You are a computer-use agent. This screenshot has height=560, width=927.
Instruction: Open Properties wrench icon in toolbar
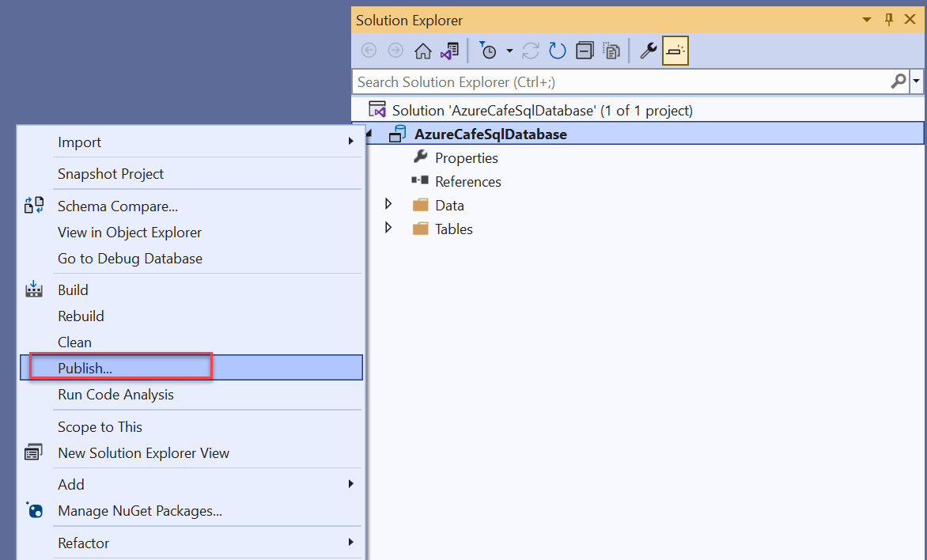pyautogui.click(x=648, y=51)
